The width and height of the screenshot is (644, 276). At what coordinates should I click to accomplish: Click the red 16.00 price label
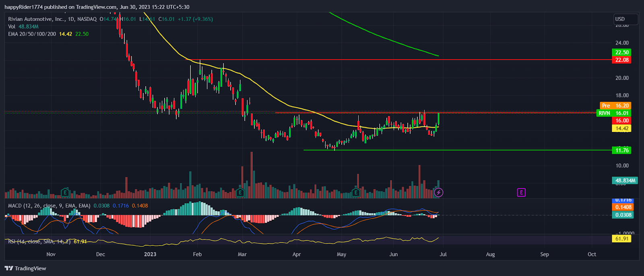point(622,121)
